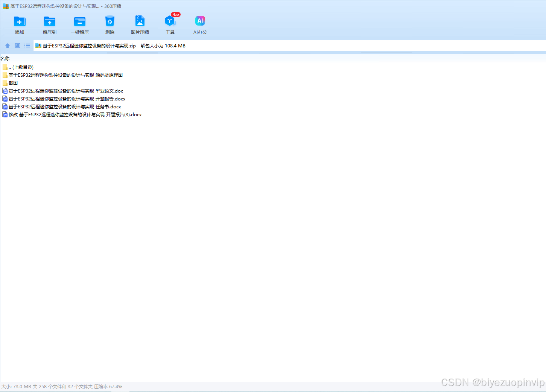Click the 解压到 (Extract to) icon
The image size is (546, 392).
coord(50,21)
